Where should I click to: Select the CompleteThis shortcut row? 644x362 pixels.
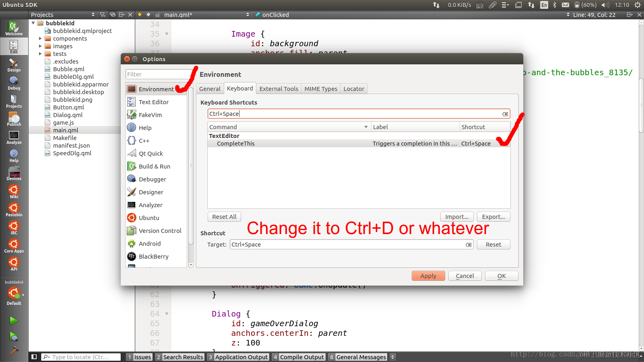tap(359, 144)
